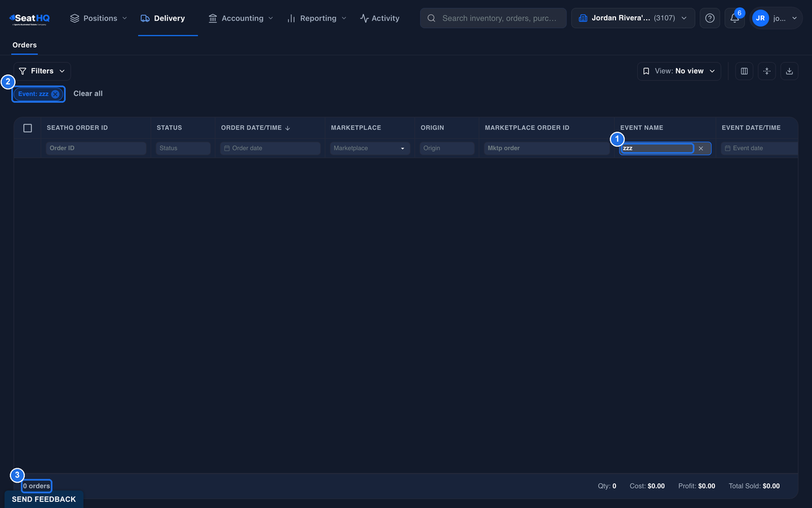Open the Order date filter picker

(x=270, y=148)
